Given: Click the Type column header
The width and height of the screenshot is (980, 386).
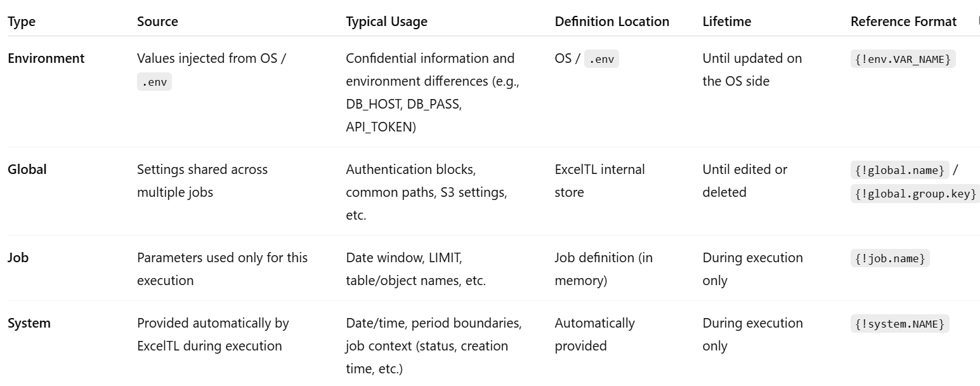Looking at the screenshot, I should tap(22, 22).
